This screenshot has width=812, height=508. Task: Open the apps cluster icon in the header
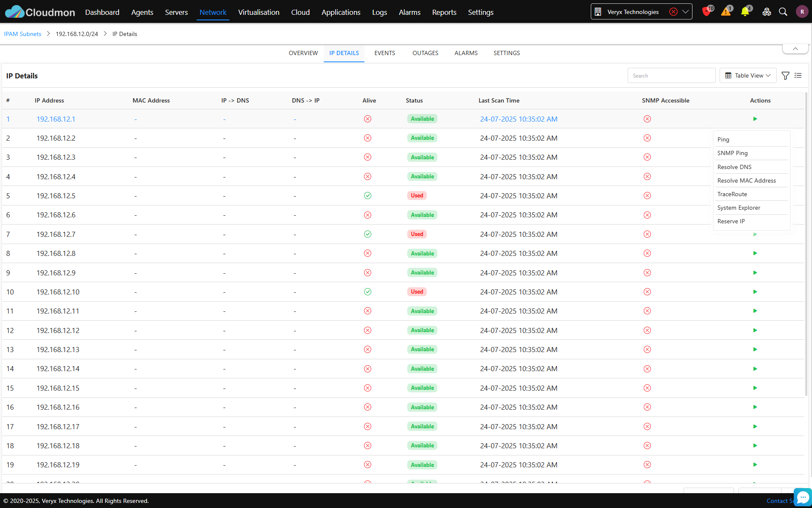point(767,12)
